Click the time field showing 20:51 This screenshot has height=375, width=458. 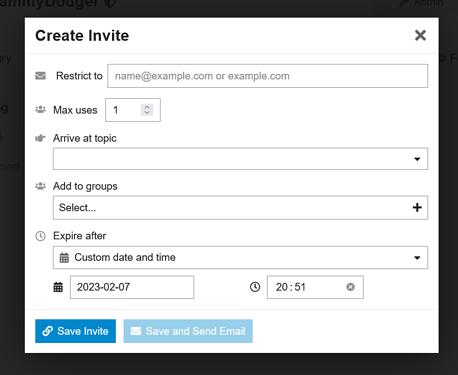click(x=315, y=287)
